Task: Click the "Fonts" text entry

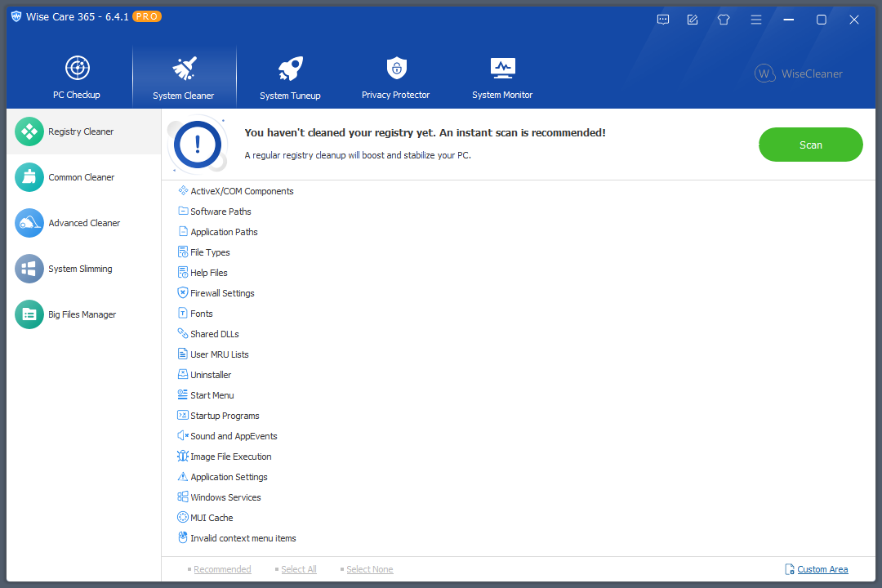Action: point(202,314)
